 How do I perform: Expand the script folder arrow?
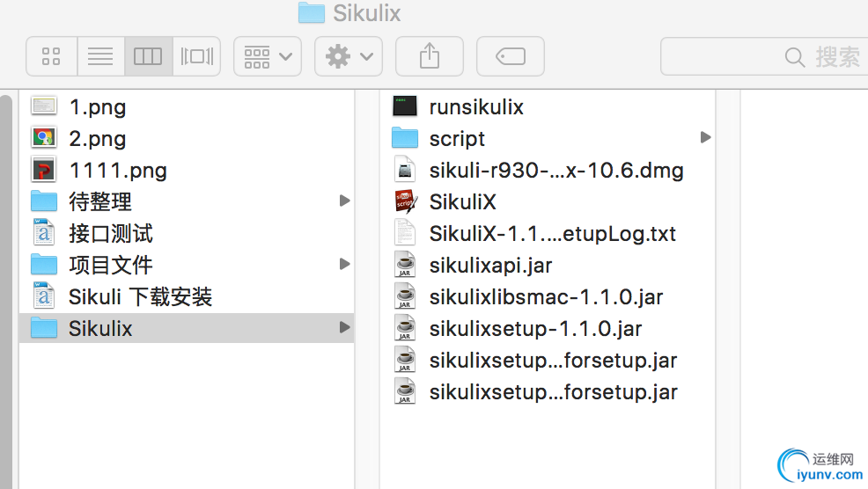tap(704, 137)
